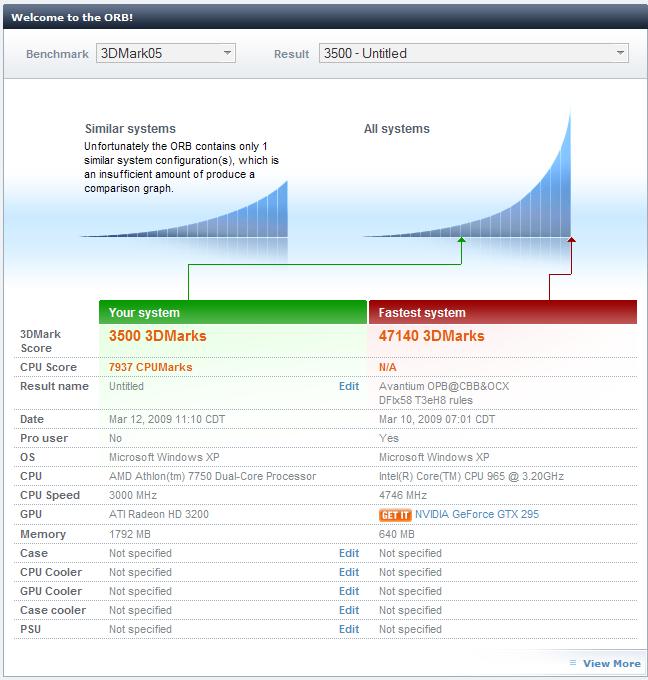Click the 1792 MB memory value
The width and height of the screenshot is (648, 680).
point(130,534)
